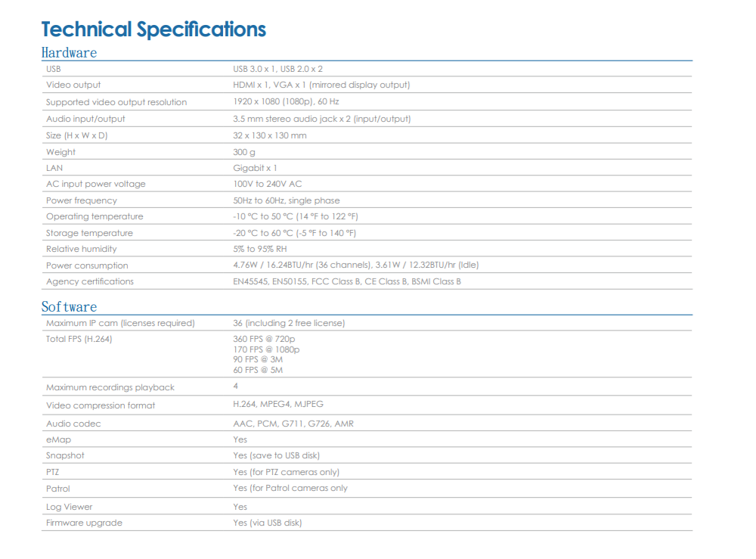The width and height of the screenshot is (756, 559).
Task: Click the Agency certifications row label
Action: coord(89,281)
